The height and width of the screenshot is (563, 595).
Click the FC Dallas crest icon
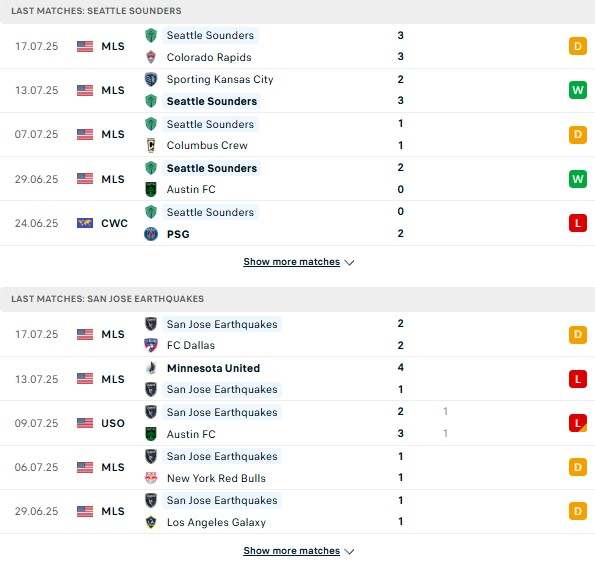[151, 345]
